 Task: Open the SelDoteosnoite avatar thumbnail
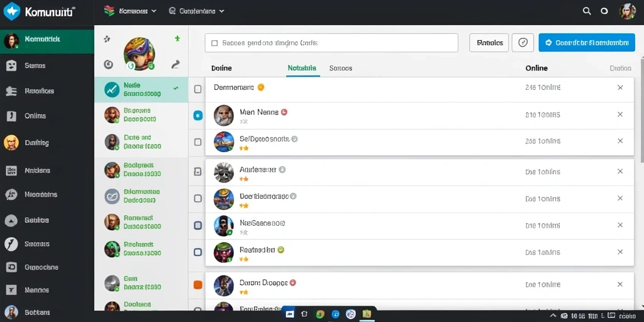coord(224,142)
